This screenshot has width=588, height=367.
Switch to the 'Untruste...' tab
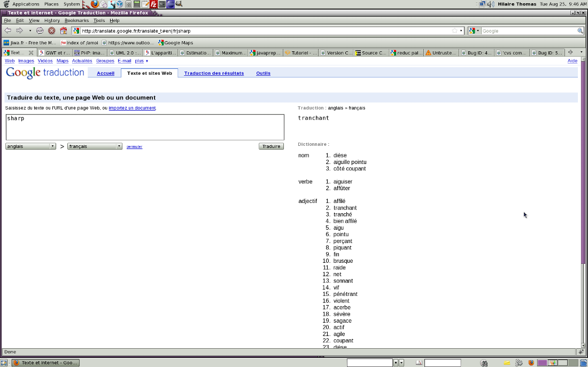point(441,53)
